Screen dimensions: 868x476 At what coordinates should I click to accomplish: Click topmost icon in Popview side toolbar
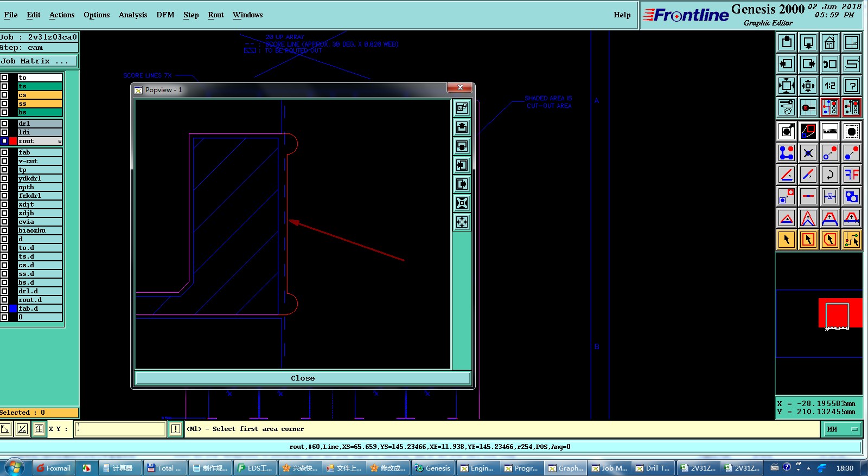[462, 108]
